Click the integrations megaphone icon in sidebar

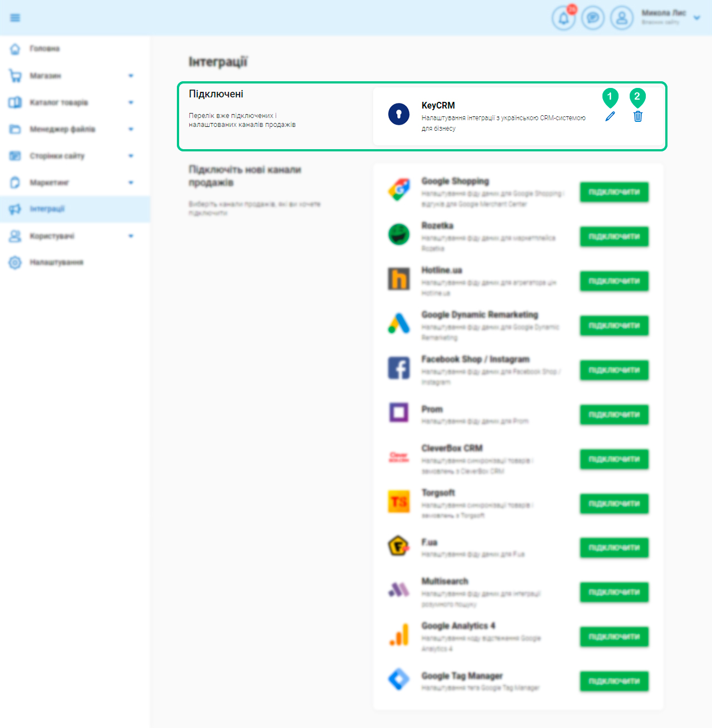15,209
